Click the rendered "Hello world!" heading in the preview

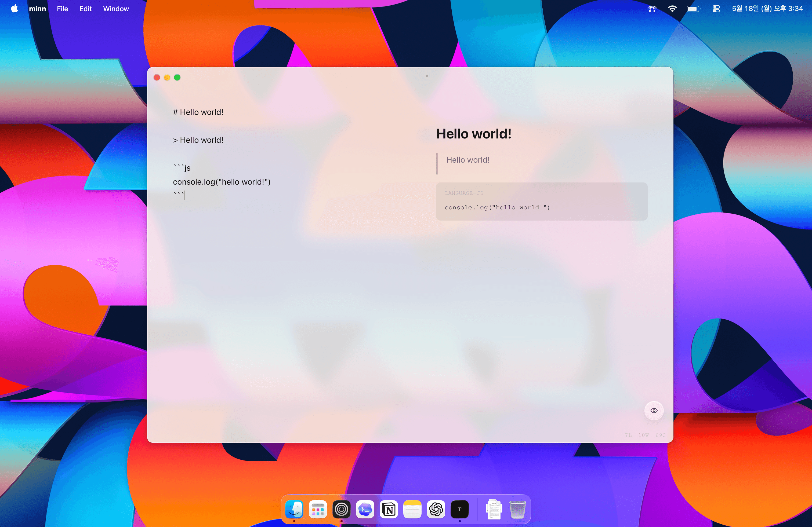pos(474,134)
